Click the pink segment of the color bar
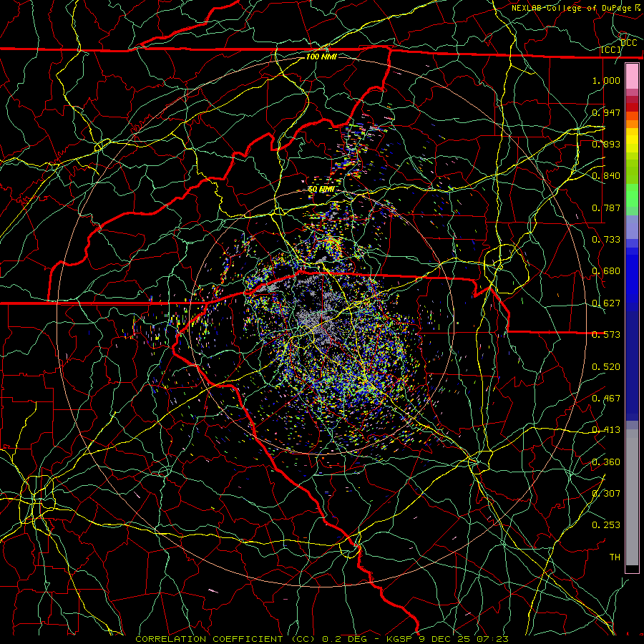The width and height of the screenshot is (644, 644). 632,77
